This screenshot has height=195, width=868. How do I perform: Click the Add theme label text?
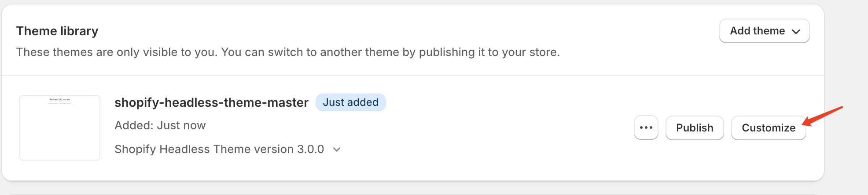(757, 31)
